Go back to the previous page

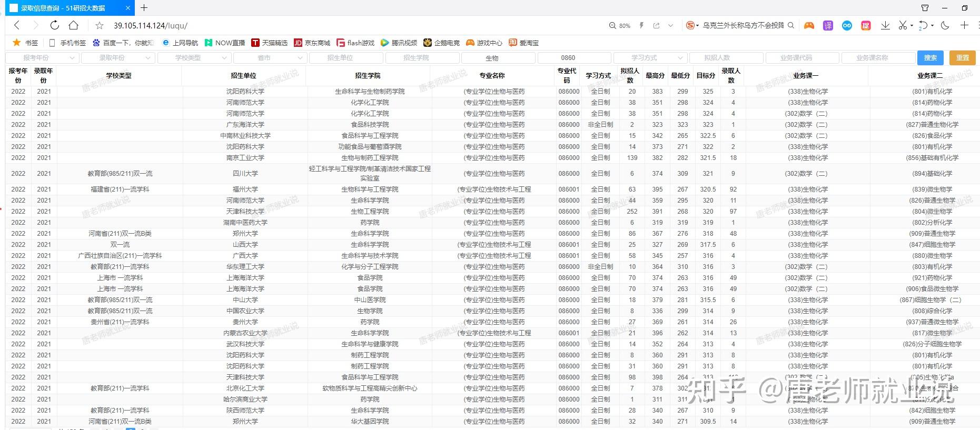(x=17, y=25)
